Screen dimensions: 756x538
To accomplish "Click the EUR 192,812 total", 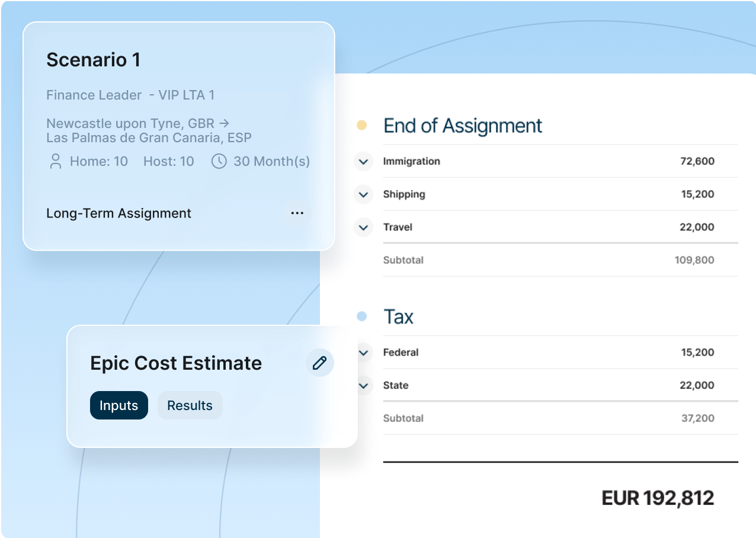I will point(658,498).
